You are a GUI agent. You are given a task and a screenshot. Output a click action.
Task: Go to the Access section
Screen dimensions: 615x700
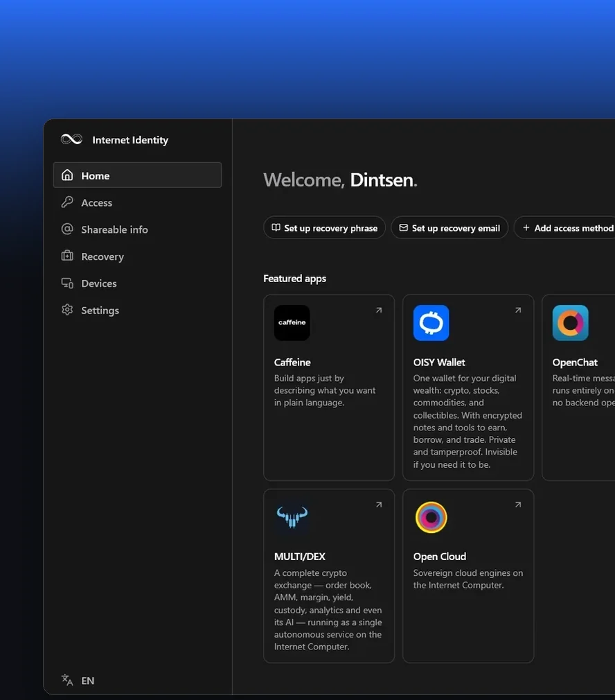click(x=137, y=202)
